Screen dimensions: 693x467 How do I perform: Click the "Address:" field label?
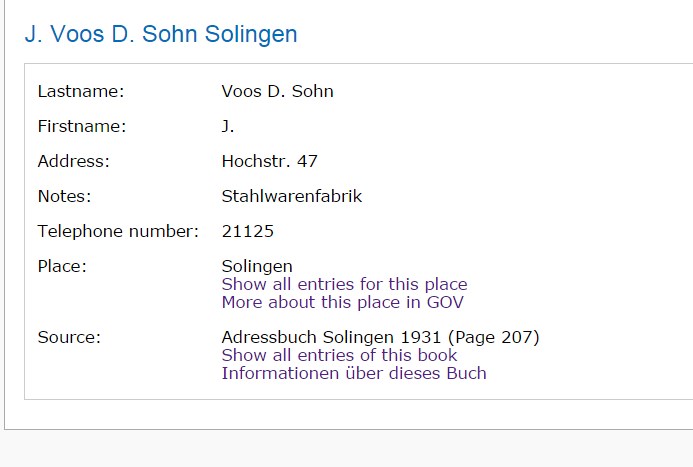click(x=73, y=161)
